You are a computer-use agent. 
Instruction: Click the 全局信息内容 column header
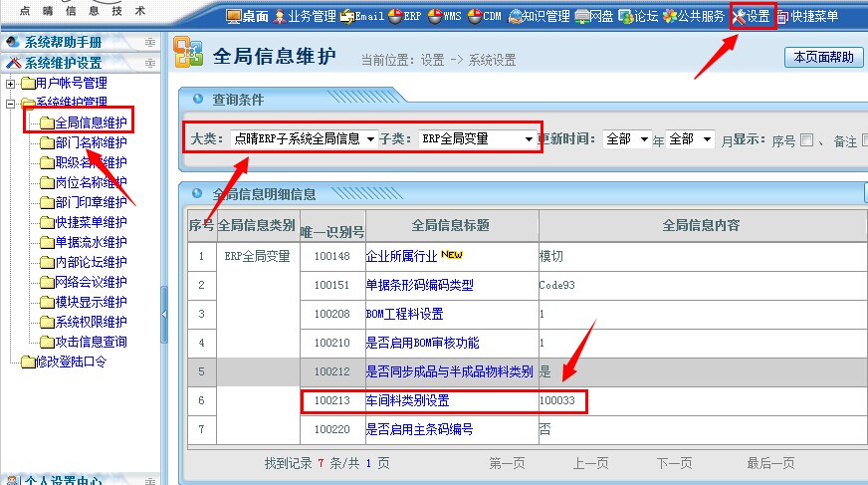pyautogui.click(x=702, y=225)
